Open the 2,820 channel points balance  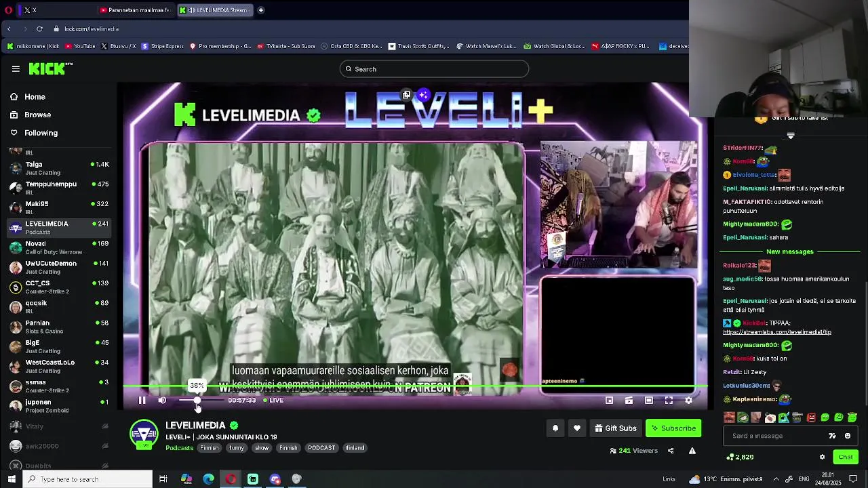[x=740, y=457]
